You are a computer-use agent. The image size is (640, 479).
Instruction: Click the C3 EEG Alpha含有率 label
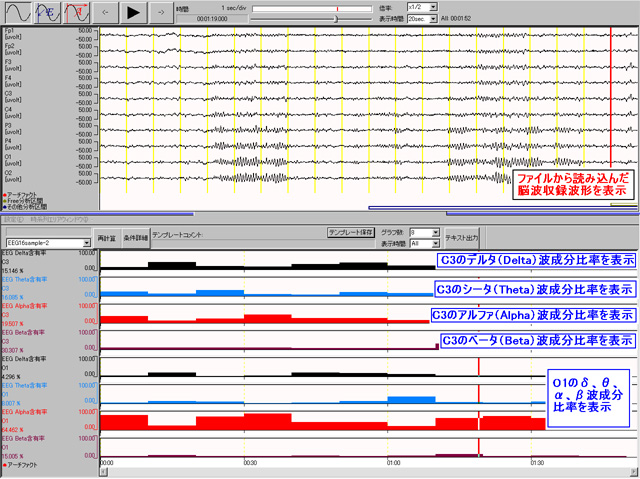pos(24,306)
